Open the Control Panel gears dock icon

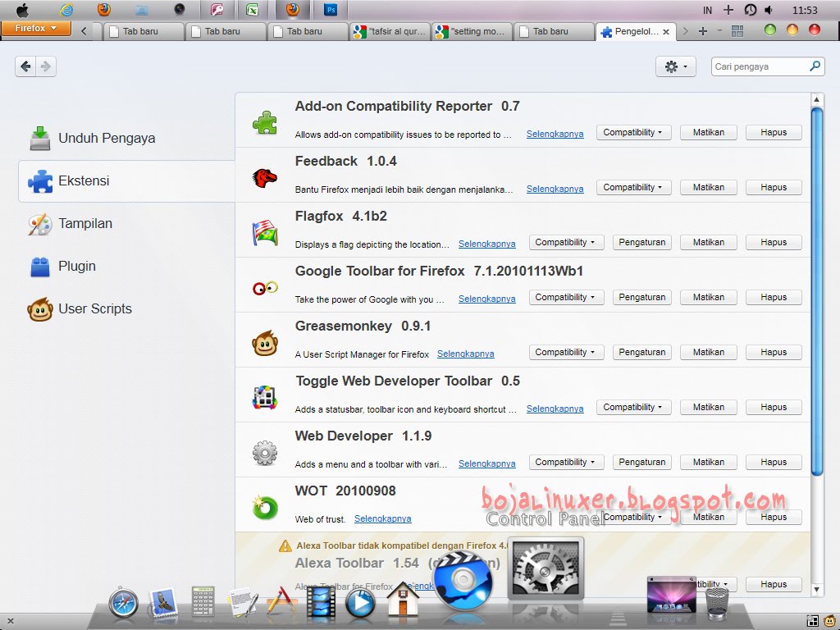click(546, 568)
